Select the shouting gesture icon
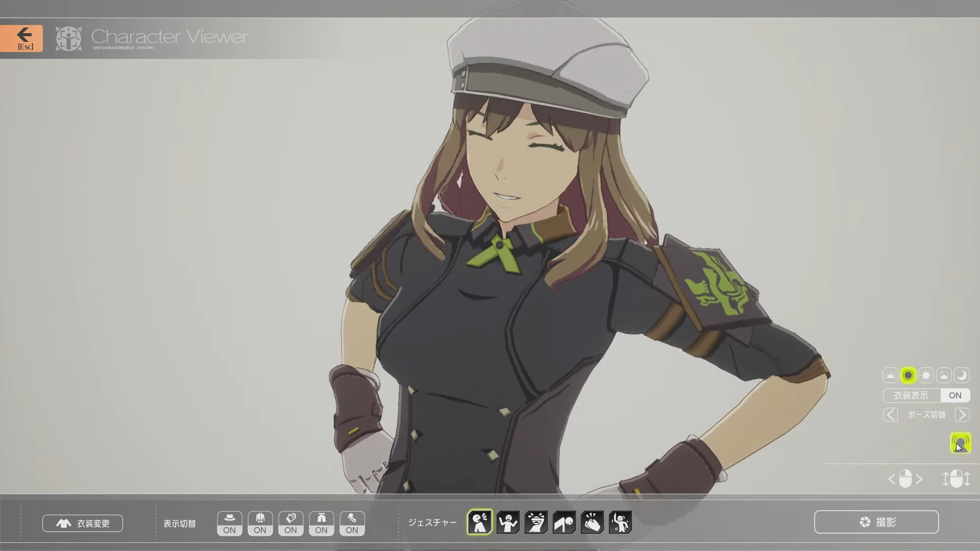The width and height of the screenshot is (980, 551). [x=480, y=522]
